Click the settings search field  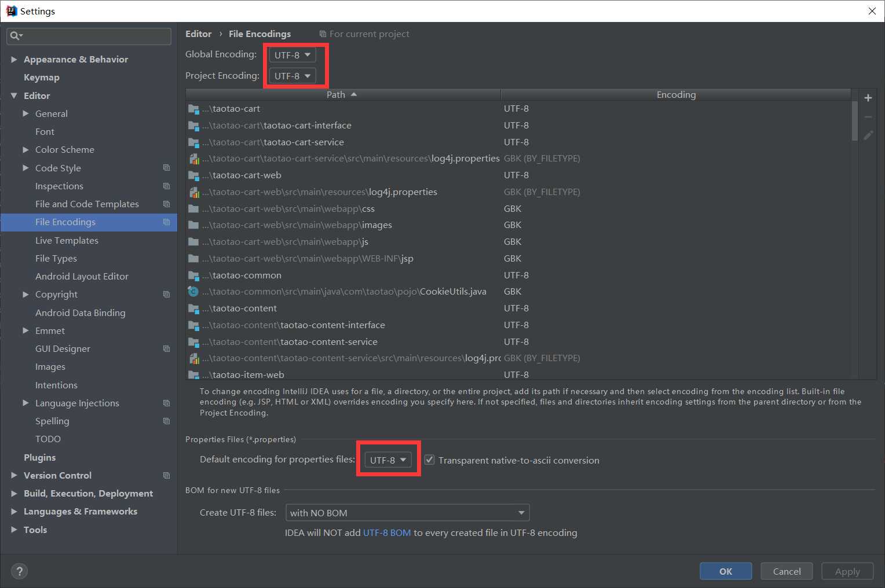[x=89, y=36]
